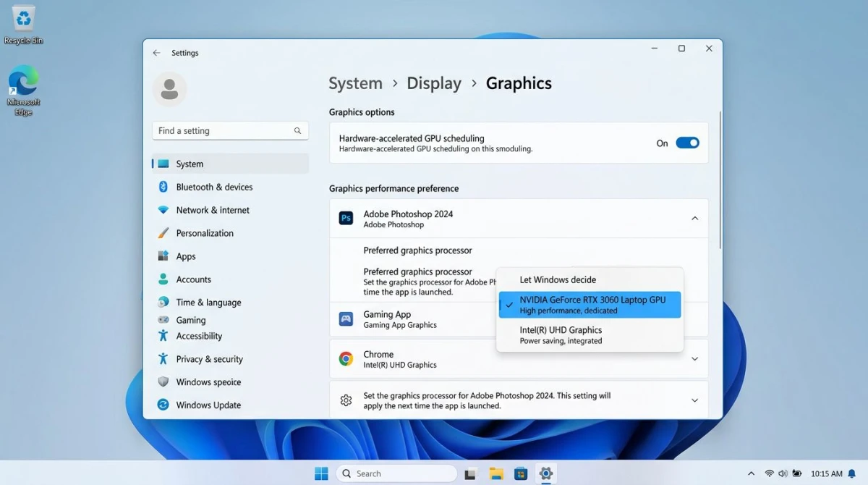Click the first Preferred graphics processor label
This screenshot has width=868, height=485.
417,250
